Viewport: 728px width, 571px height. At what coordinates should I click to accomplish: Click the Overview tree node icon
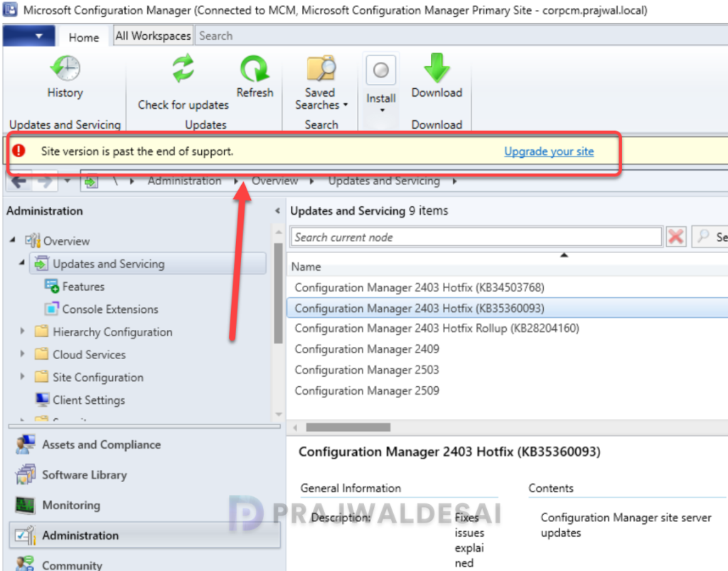(33, 240)
